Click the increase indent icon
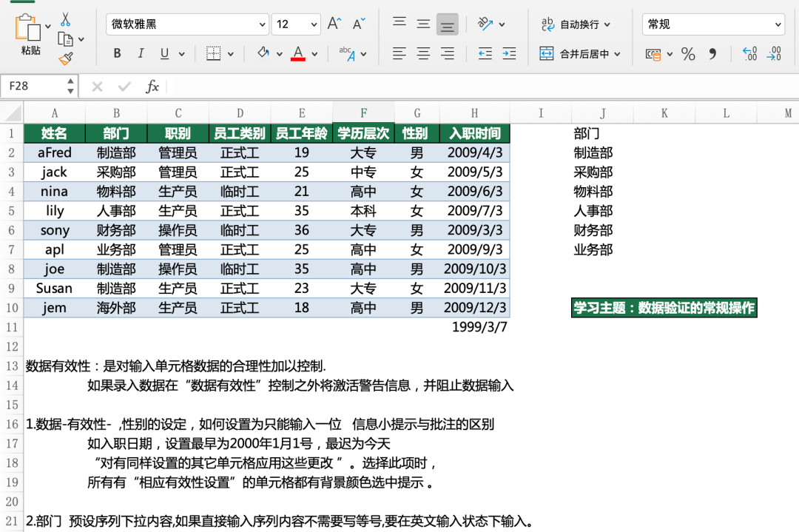The image size is (799, 532). [509, 53]
